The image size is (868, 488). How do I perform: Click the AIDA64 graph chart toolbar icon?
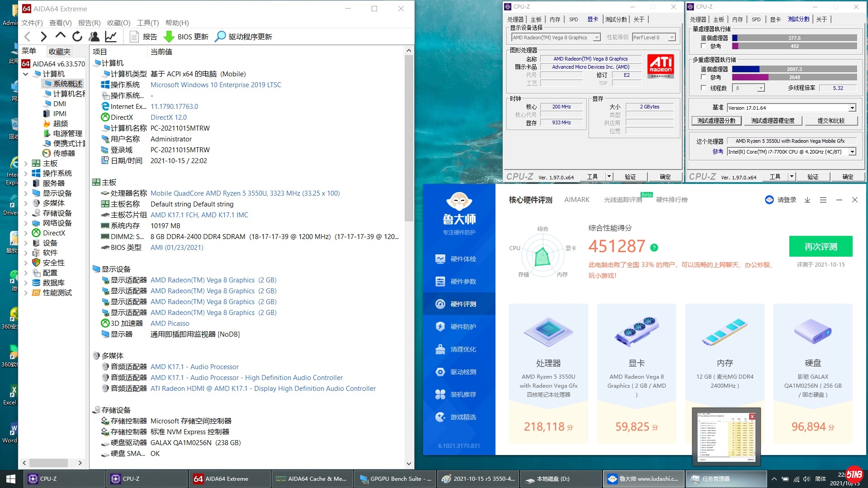(111, 37)
